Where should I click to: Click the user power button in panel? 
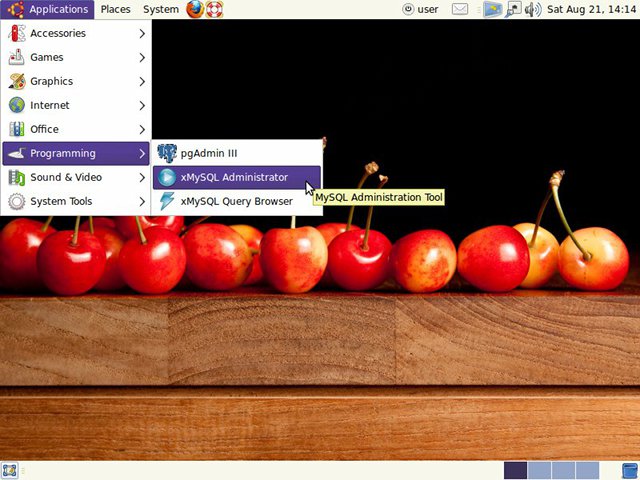[x=420, y=9]
